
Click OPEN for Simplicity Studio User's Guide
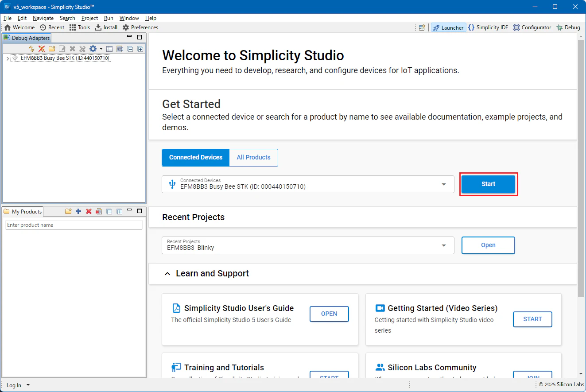coord(329,314)
